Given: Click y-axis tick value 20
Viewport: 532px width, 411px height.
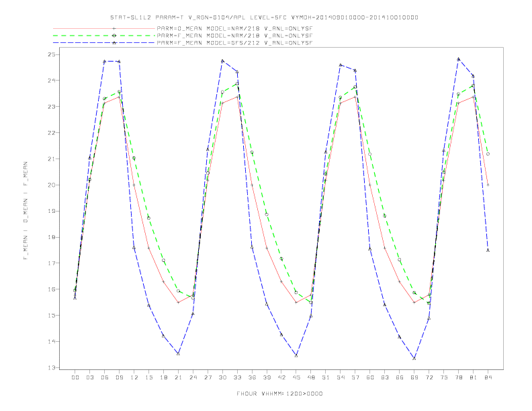Looking at the screenshot, I should click(x=52, y=185).
